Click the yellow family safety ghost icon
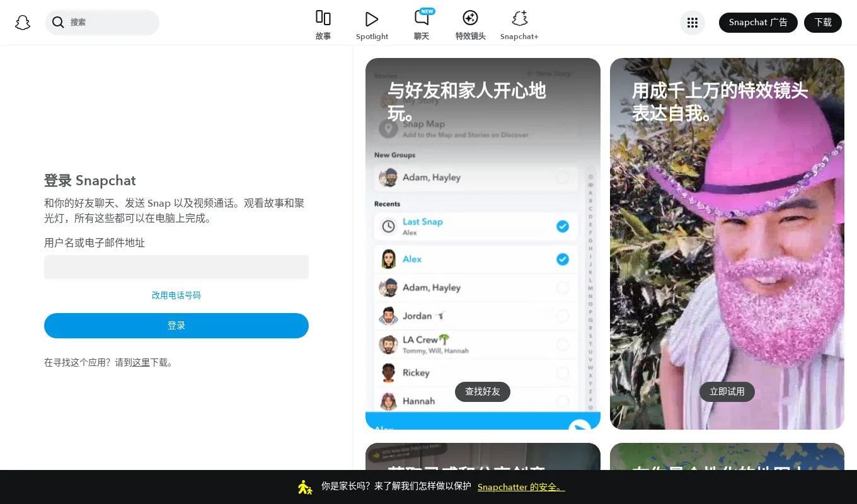The image size is (857, 504). click(305, 487)
